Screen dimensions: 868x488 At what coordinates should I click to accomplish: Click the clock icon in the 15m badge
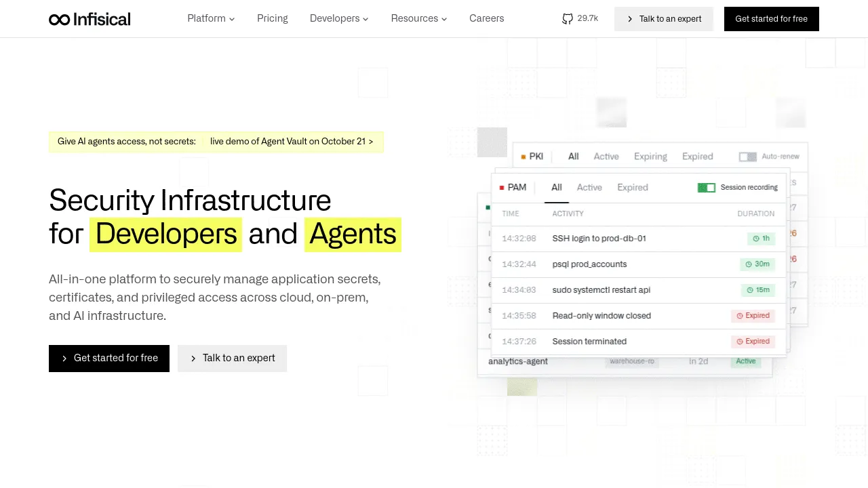pos(750,290)
